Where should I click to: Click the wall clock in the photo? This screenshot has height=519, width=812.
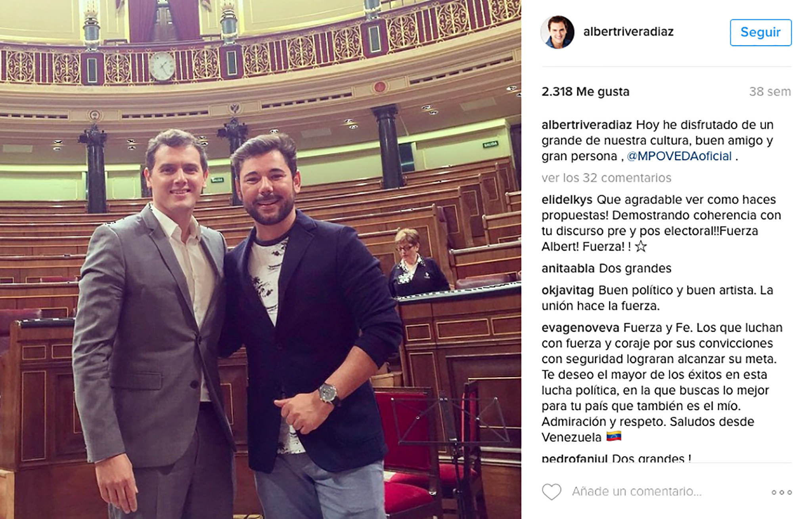(x=162, y=66)
